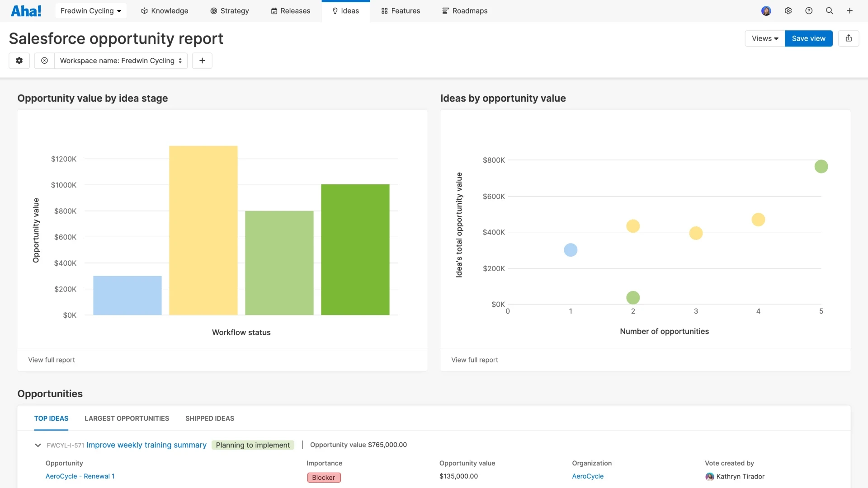The height and width of the screenshot is (488, 868).
Task: Click the share icon beside Save view
Action: 849,38
